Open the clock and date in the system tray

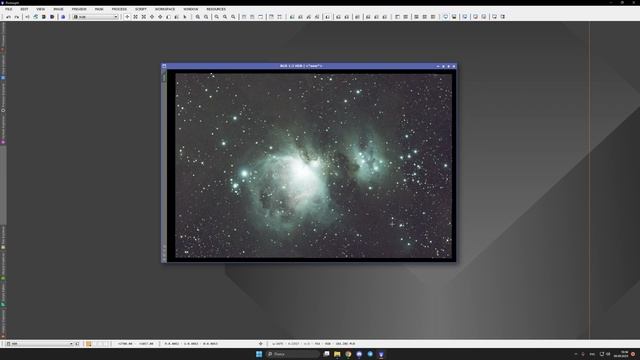pos(622,354)
